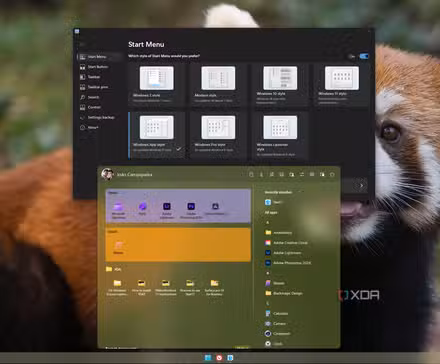Click the Windows Start button on the taskbar
440x364 pixels.
208,358
